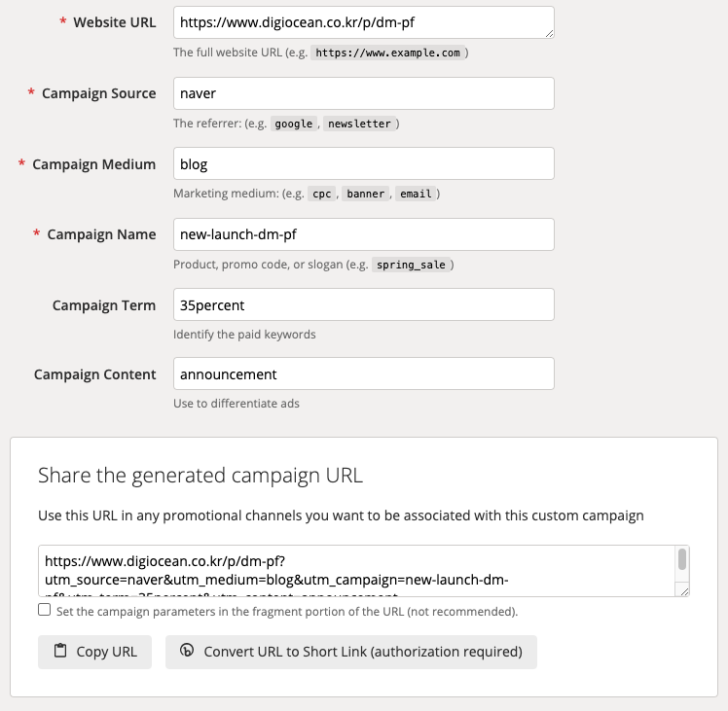Image resolution: width=728 pixels, height=711 pixels.
Task: Grab the Website URL field resize handle
Action: pyautogui.click(x=549, y=33)
